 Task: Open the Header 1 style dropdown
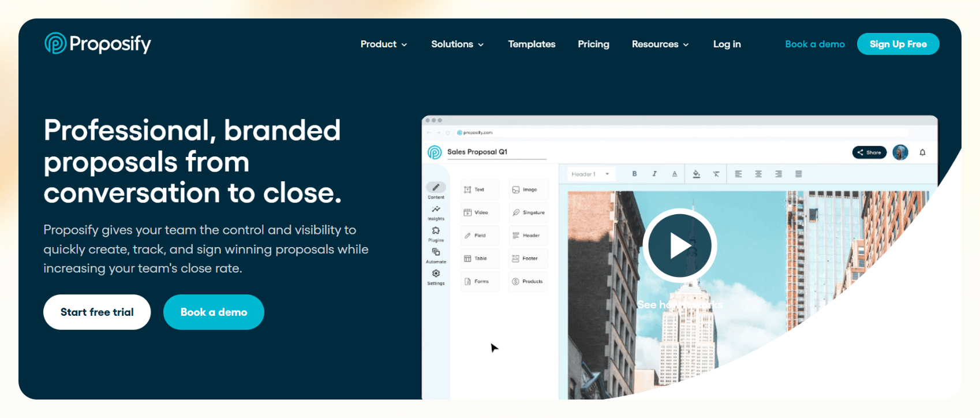point(590,174)
